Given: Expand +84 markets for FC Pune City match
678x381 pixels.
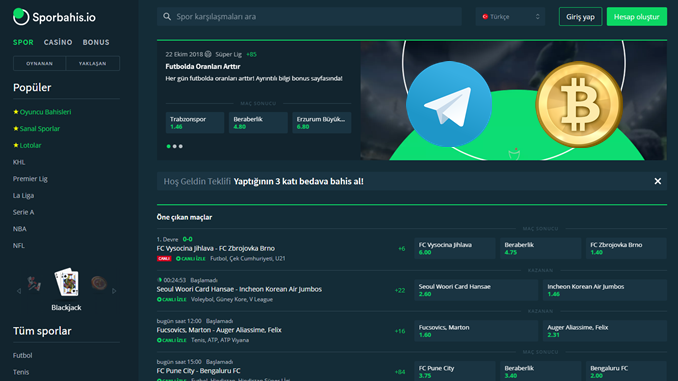Looking at the screenshot, I should [400, 372].
